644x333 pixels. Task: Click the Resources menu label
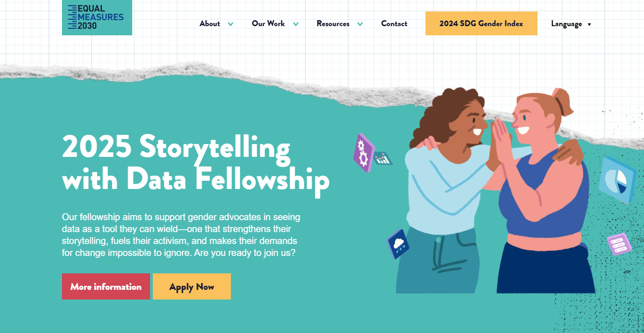[333, 23]
